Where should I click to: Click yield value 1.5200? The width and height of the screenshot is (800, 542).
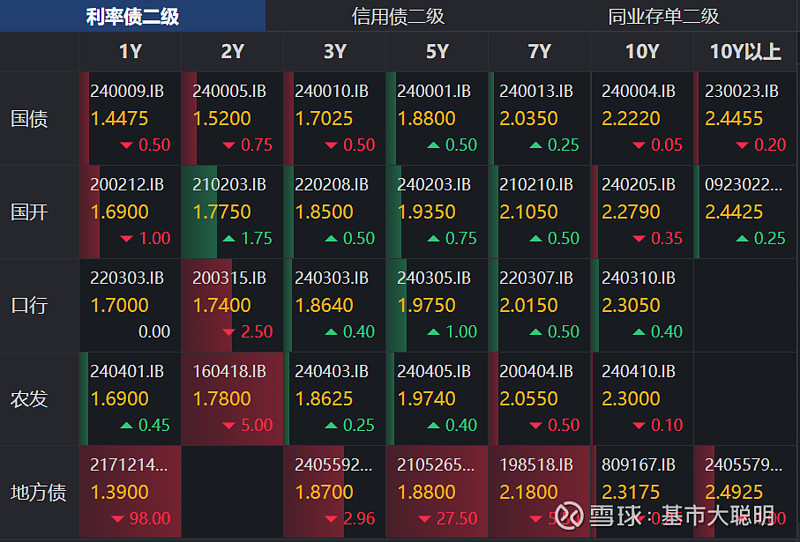click(222, 118)
